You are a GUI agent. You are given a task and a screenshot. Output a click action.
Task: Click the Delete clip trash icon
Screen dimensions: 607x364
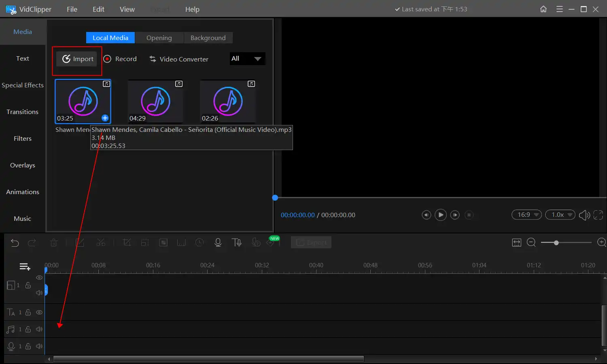pyautogui.click(x=54, y=242)
